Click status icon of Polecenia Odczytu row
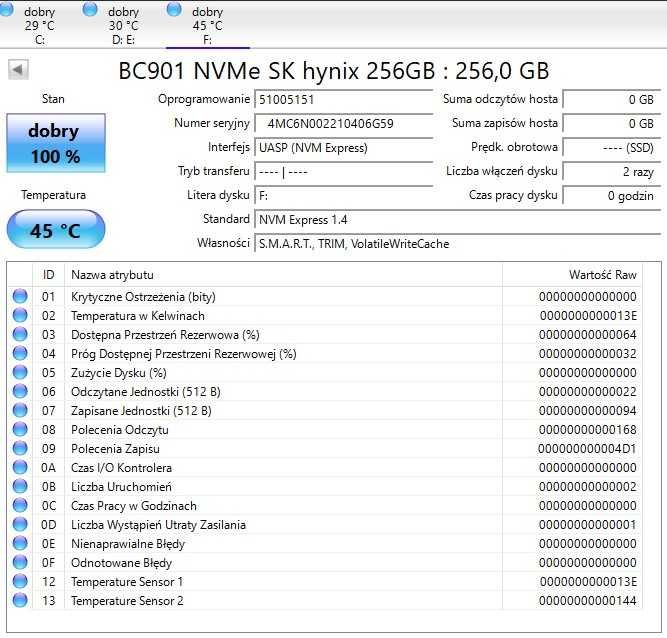This screenshot has height=638, width=667. [20, 429]
